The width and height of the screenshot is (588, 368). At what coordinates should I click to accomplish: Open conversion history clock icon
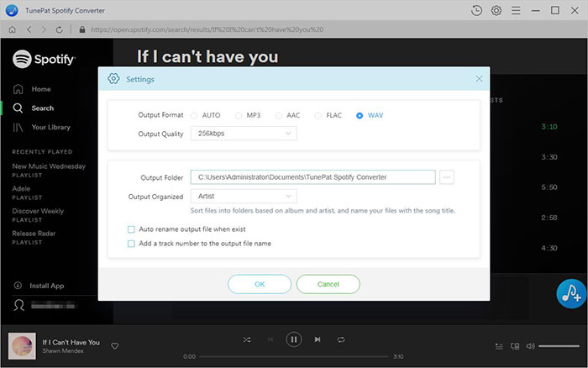tap(476, 11)
